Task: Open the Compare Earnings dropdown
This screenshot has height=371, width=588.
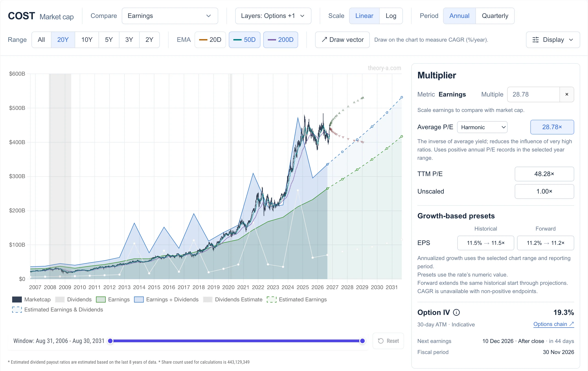Action: point(170,16)
